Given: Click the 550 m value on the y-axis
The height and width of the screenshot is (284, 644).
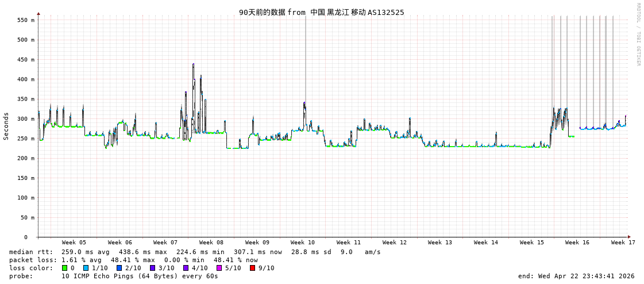Looking at the screenshot, I should [x=26, y=20].
